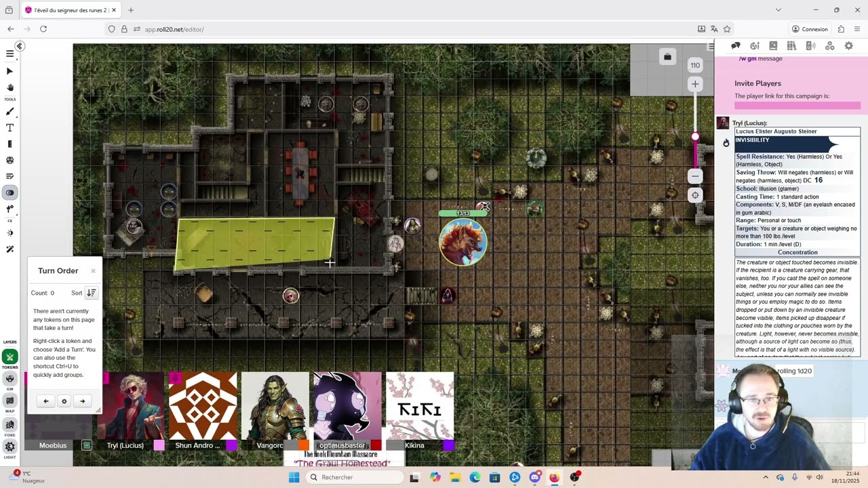Switch to the Tokens layer
The width and height of the screenshot is (868, 488).
point(9,357)
